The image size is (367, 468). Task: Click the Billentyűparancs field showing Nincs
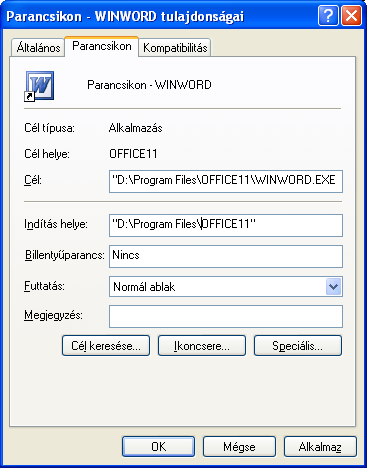point(226,256)
